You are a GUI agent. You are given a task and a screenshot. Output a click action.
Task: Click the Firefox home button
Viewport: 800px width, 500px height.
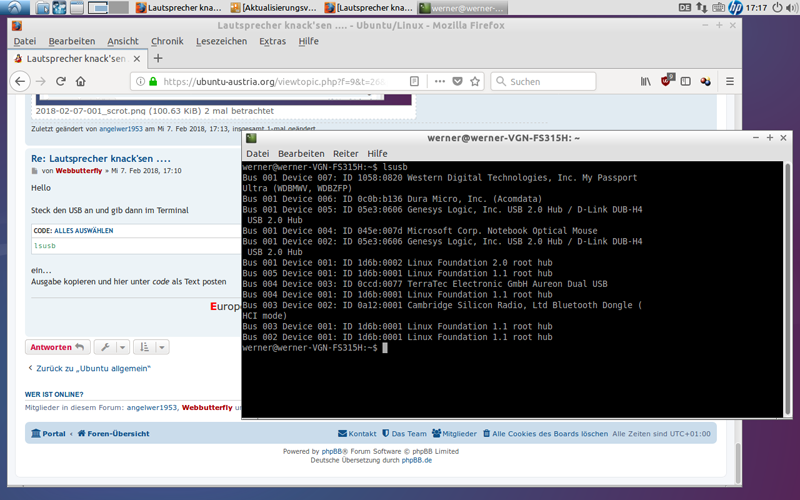81,82
